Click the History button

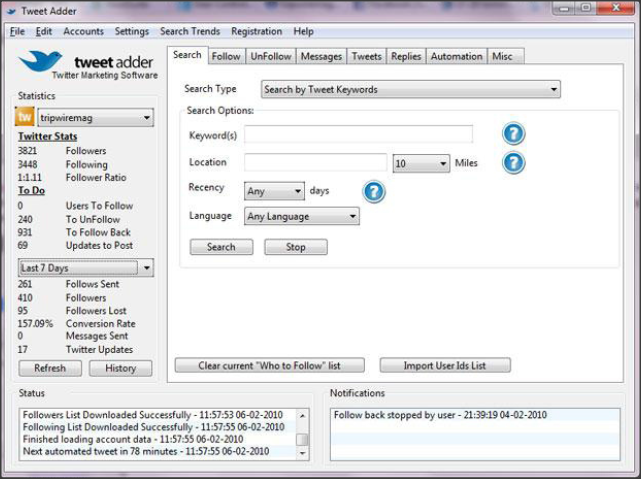coord(121,368)
